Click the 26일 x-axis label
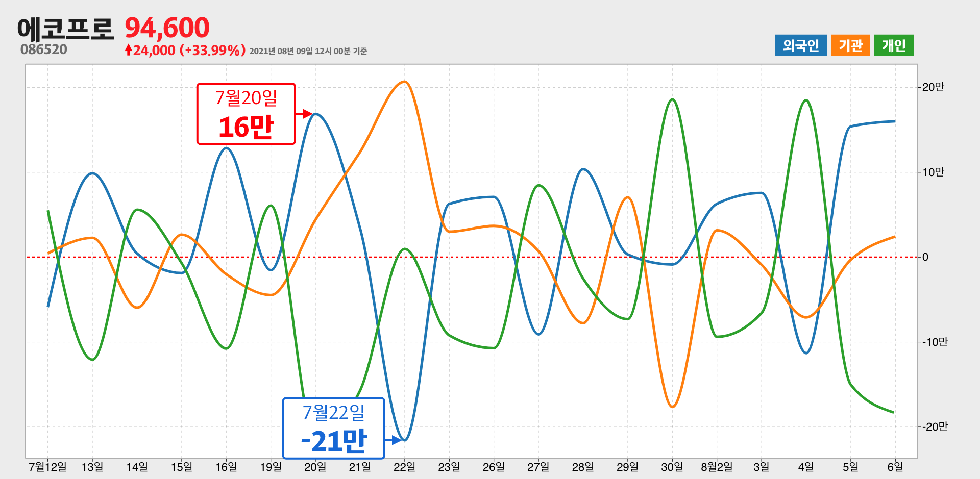980x479 pixels. pyautogui.click(x=494, y=467)
